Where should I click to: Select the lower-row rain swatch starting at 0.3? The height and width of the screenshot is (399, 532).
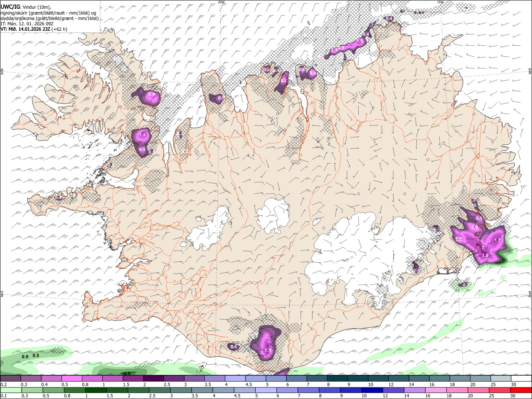click(32, 390)
